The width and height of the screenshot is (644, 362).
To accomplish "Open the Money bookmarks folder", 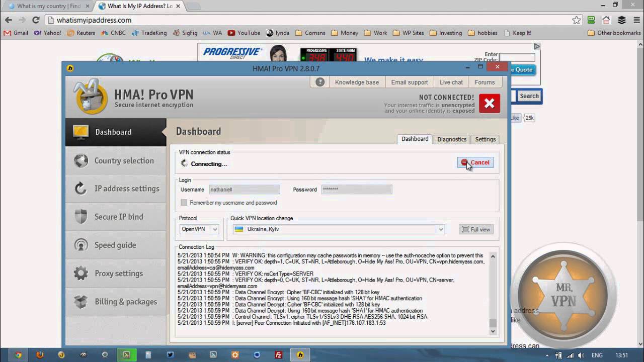I will tap(344, 33).
